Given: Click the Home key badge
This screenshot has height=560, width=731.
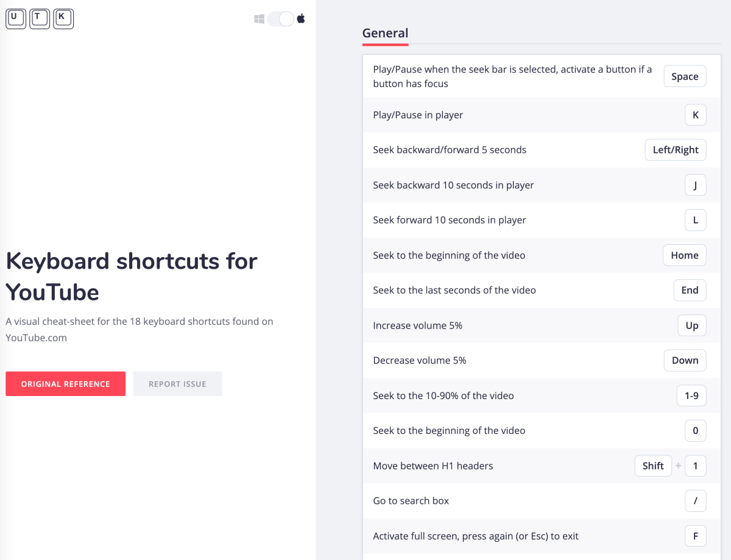Looking at the screenshot, I should pyautogui.click(x=684, y=255).
